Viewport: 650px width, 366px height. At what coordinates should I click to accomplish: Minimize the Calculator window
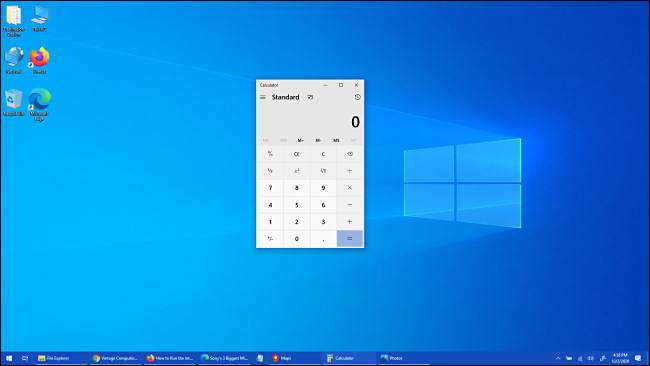pyautogui.click(x=325, y=85)
